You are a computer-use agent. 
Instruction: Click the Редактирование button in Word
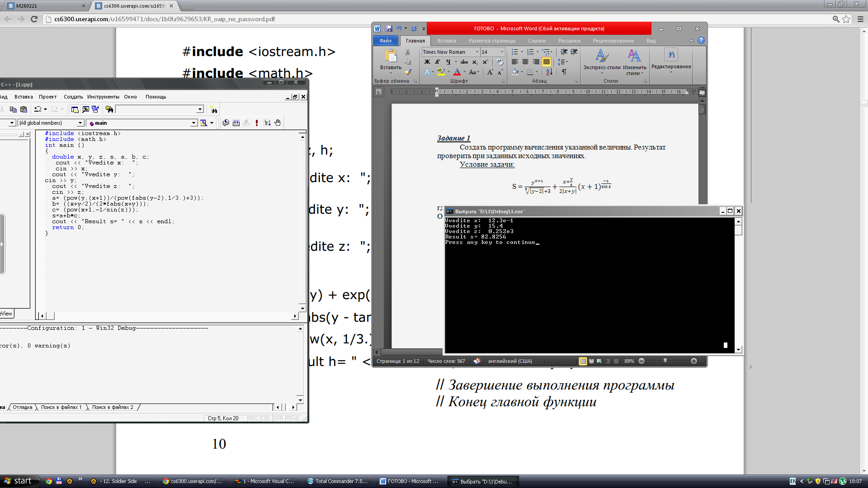[671, 61]
